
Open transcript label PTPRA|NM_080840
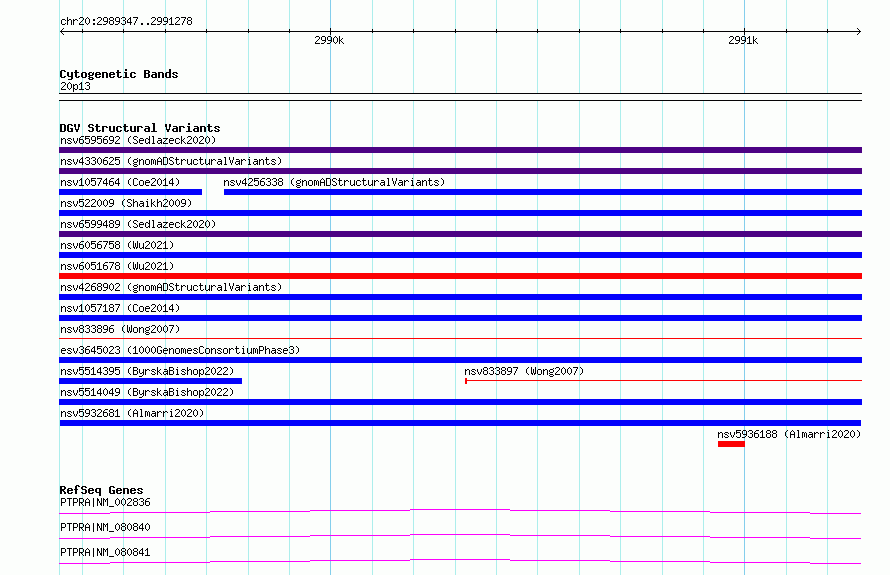(x=105, y=527)
